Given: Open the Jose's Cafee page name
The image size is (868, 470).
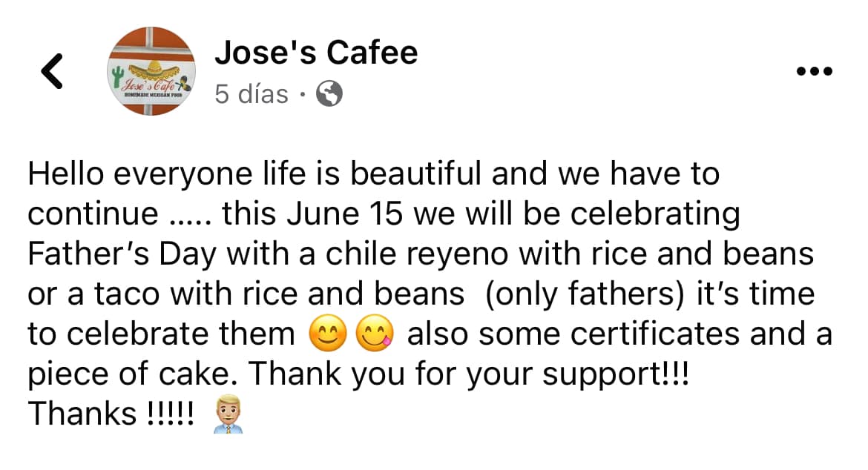Looking at the screenshot, I should (x=316, y=53).
